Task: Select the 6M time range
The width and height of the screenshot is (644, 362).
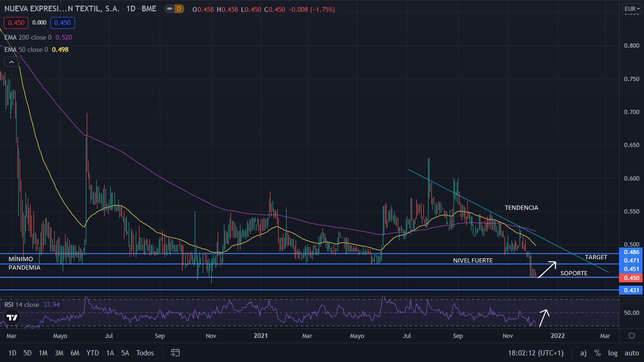Action: tap(74, 353)
